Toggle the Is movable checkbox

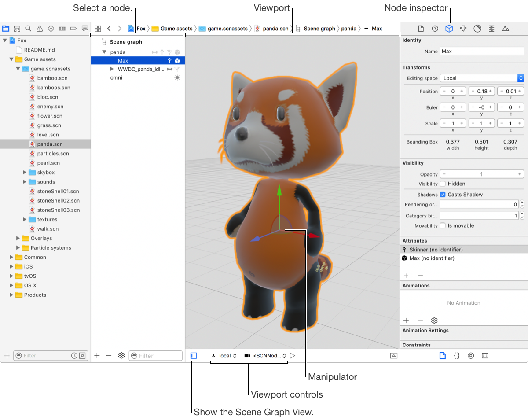(x=443, y=225)
